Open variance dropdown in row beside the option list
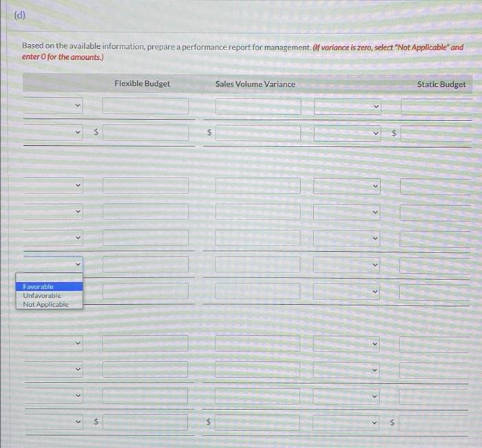 tap(346, 291)
